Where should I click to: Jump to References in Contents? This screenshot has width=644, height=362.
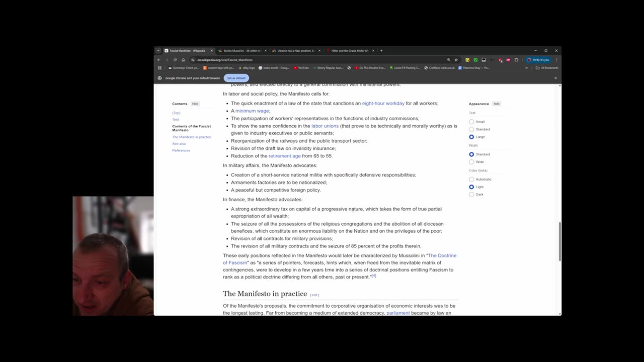click(181, 150)
